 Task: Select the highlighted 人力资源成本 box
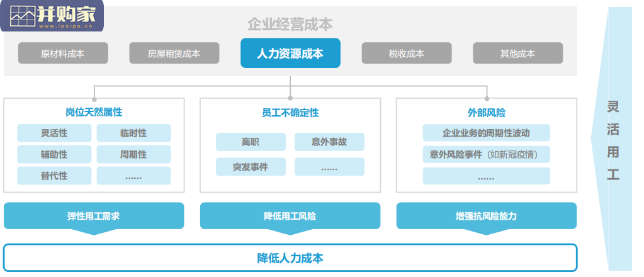(290, 53)
